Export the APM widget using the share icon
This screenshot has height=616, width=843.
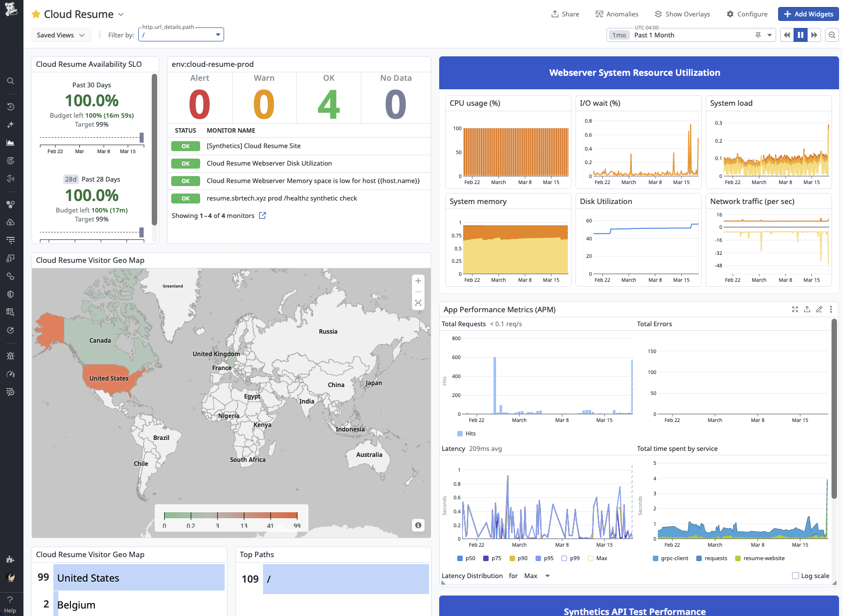807,309
